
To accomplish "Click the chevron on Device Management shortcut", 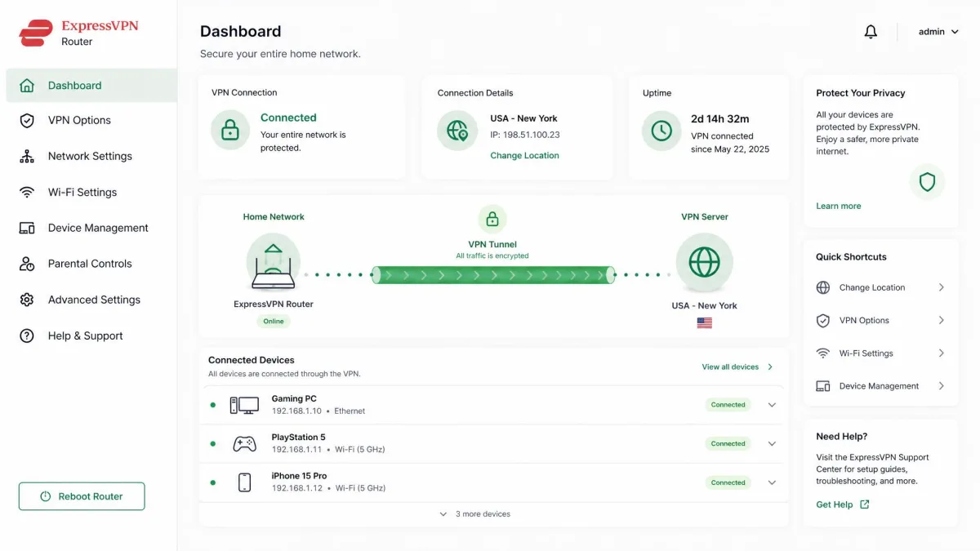I will click(941, 386).
